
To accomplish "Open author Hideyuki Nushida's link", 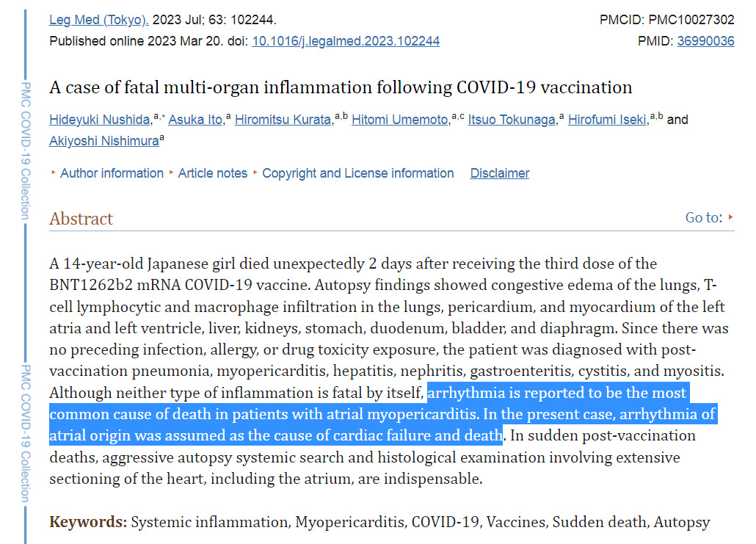I will tap(99, 120).
